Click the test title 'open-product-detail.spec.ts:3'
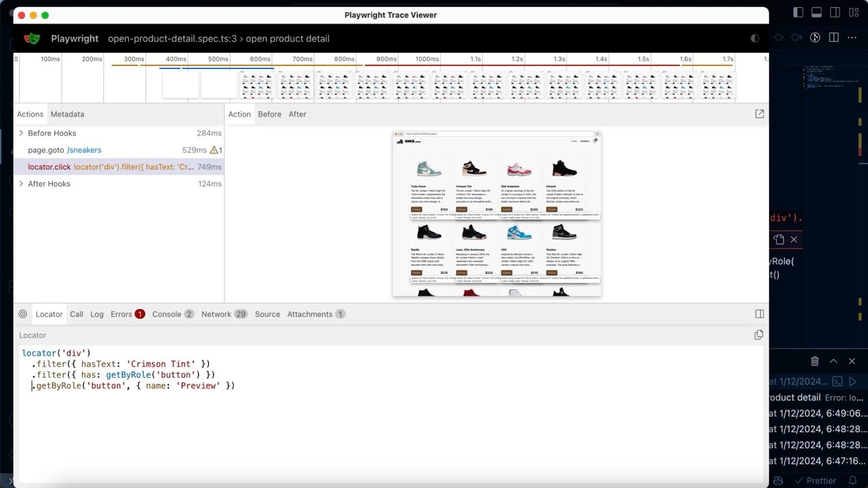This screenshot has width=868, height=488. pos(172,39)
